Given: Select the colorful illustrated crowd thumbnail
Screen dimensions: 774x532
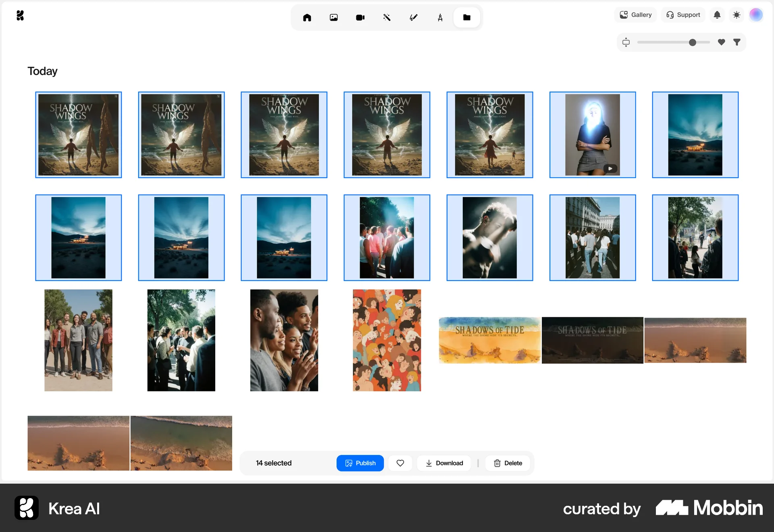Looking at the screenshot, I should (387, 340).
